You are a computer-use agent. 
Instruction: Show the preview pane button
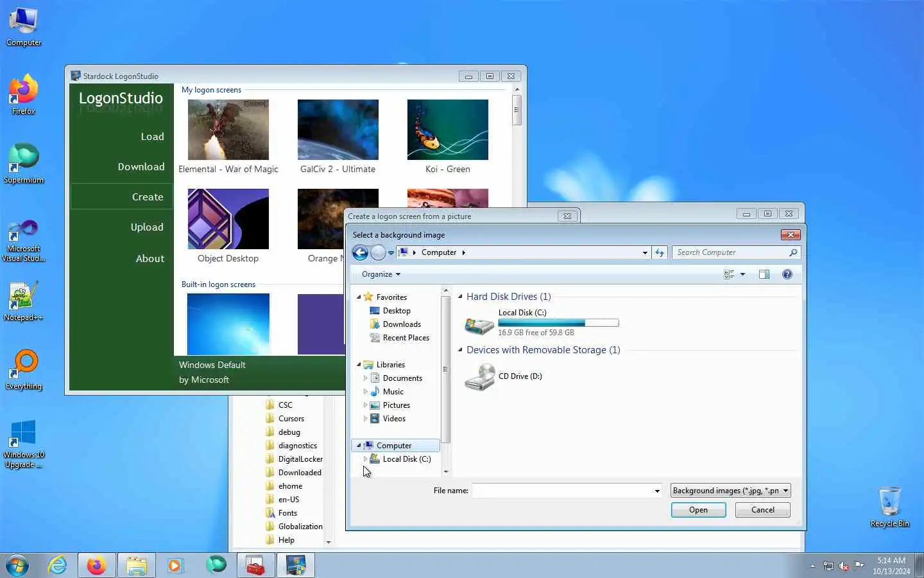click(764, 274)
